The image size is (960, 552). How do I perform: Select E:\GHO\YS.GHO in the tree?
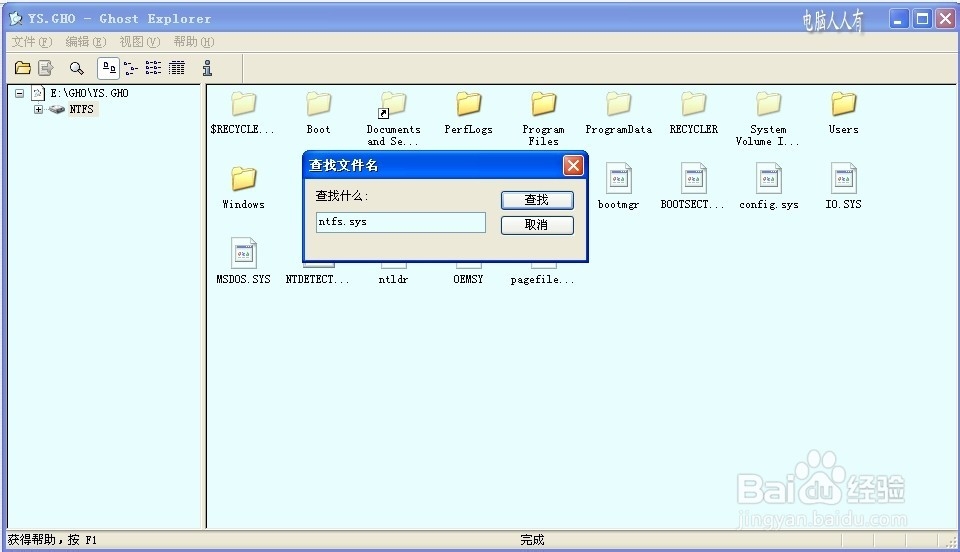pyautogui.click(x=89, y=93)
